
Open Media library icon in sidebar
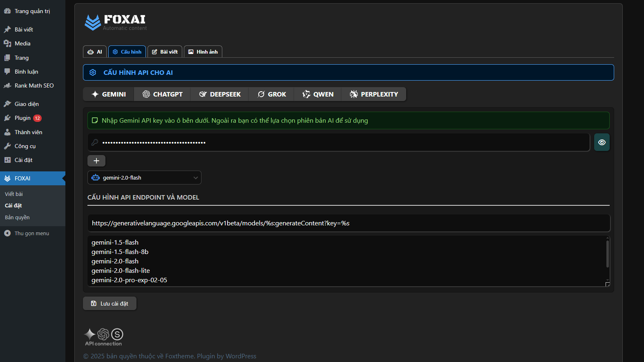coord(7,43)
